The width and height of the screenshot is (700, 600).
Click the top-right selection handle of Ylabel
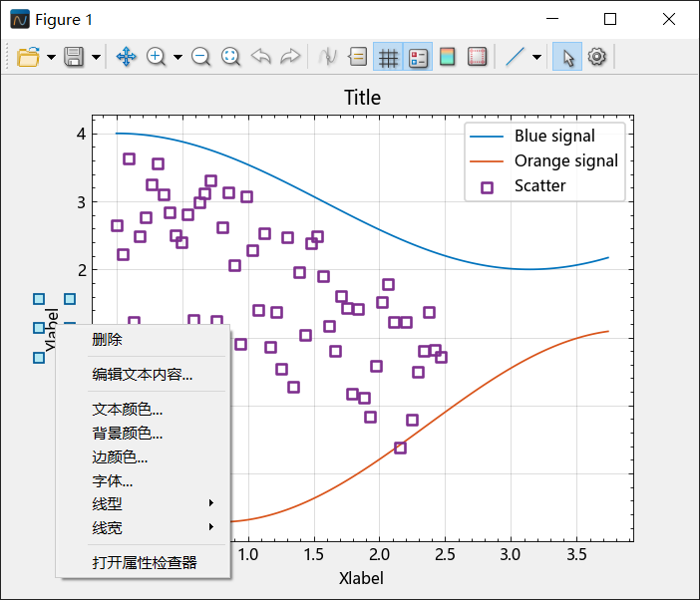70,299
